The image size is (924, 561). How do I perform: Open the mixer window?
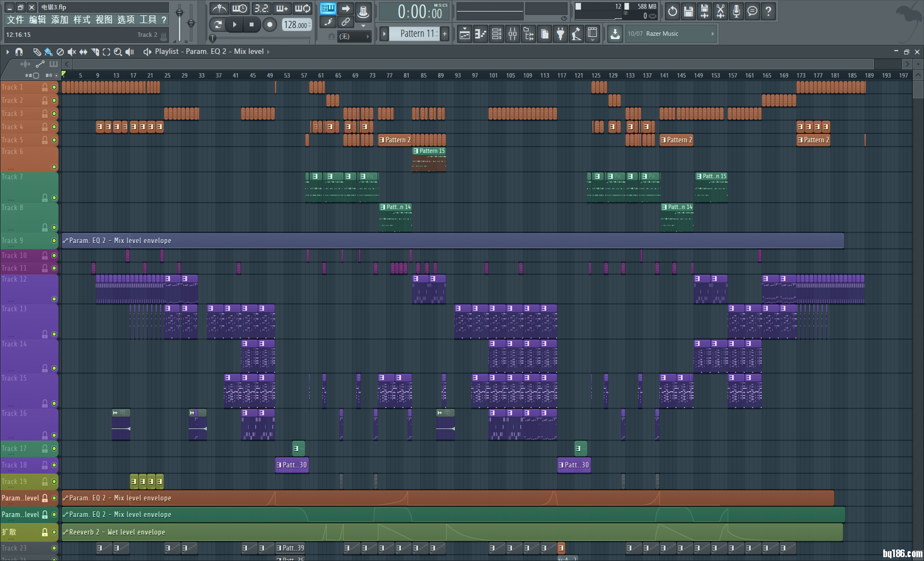(513, 34)
